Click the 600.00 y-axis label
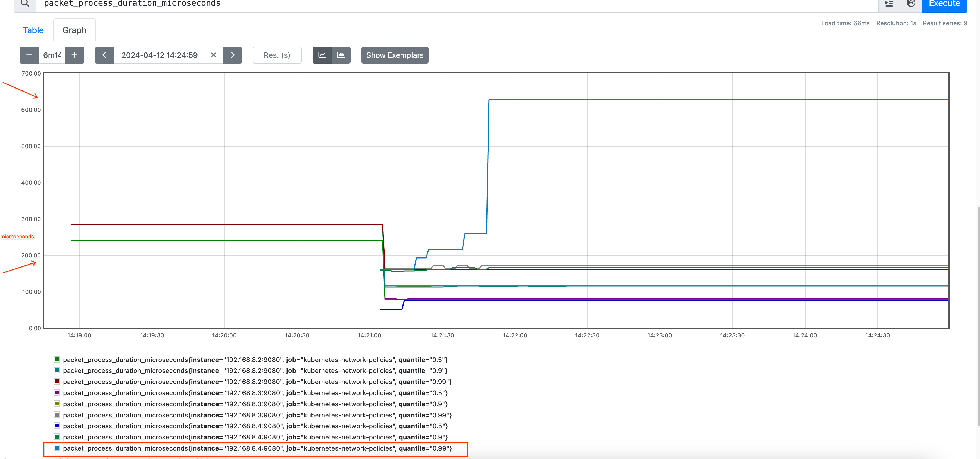This screenshot has height=459, width=980. coord(31,110)
